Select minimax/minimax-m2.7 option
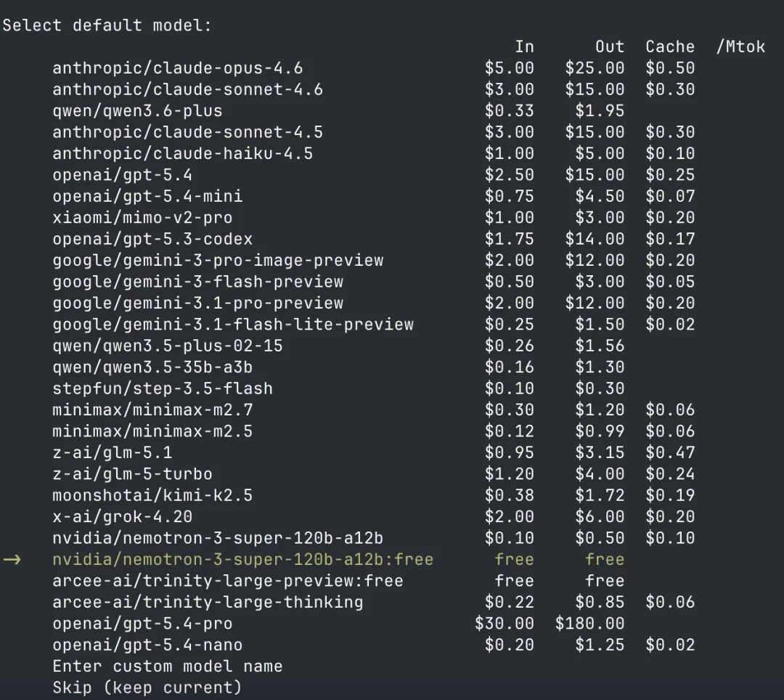This screenshot has height=700, width=784. (x=152, y=410)
